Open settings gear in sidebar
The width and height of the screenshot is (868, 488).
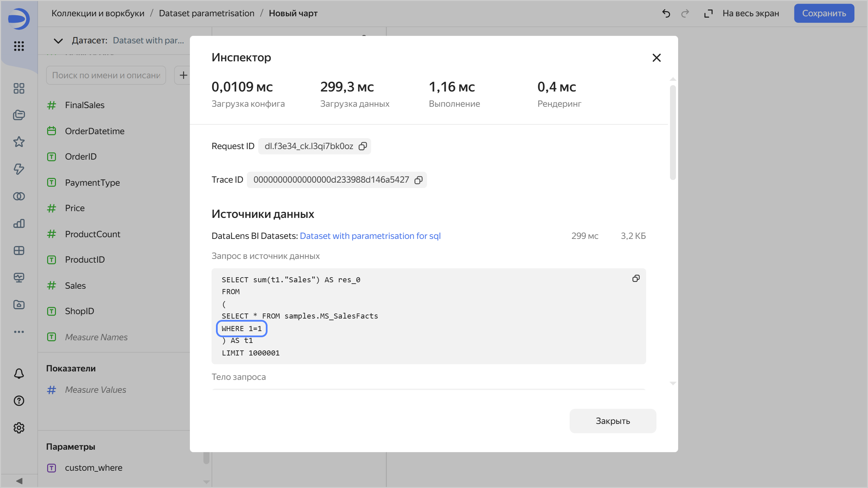tap(19, 428)
